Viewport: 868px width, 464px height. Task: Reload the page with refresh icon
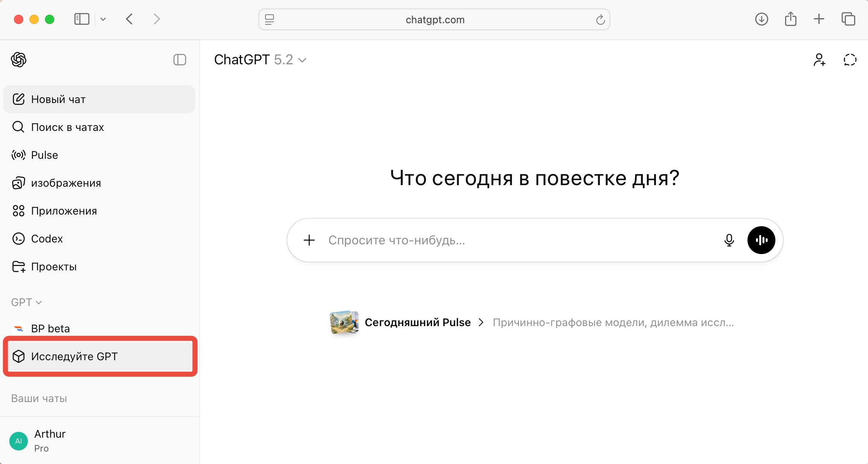tap(600, 19)
